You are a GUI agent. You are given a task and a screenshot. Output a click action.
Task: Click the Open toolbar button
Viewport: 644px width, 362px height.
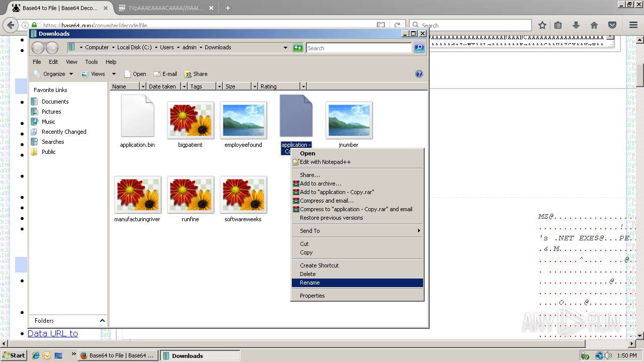click(135, 74)
